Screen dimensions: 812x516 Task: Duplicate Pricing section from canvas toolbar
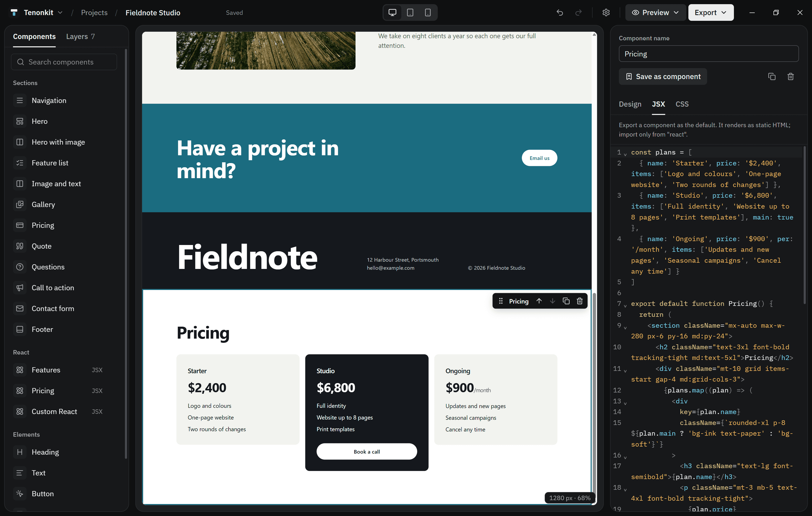coord(566,301)
